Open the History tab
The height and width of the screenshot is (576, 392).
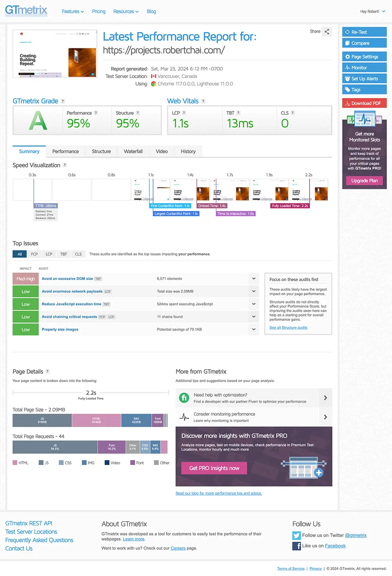188,151
